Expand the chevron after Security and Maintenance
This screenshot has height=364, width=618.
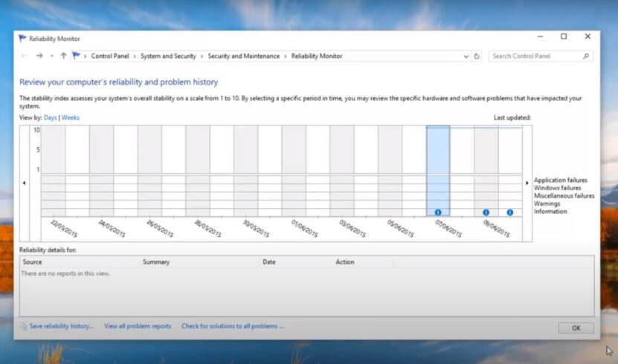[286, 56]
